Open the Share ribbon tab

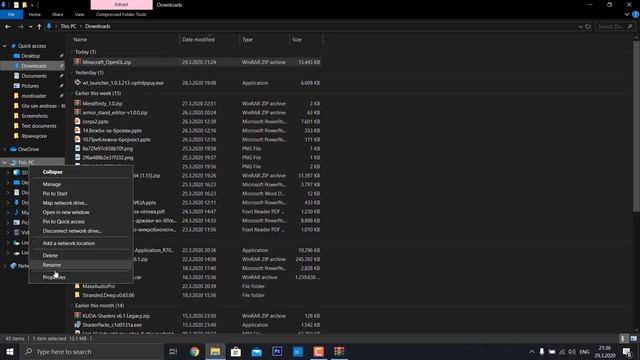[58, 14]
